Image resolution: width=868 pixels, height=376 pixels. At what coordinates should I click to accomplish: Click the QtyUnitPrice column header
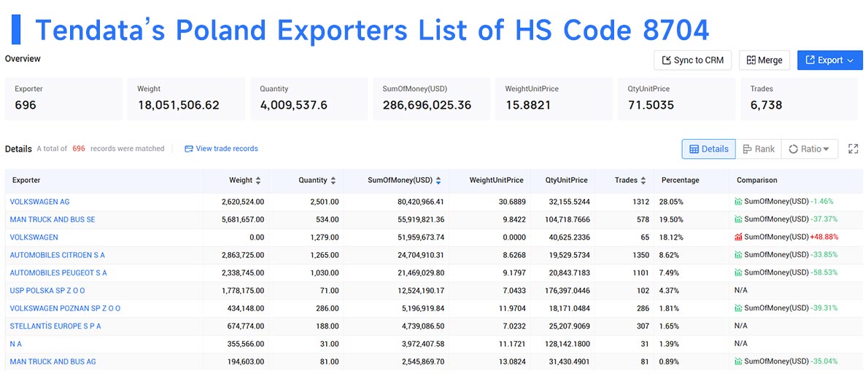pos(565,180)
